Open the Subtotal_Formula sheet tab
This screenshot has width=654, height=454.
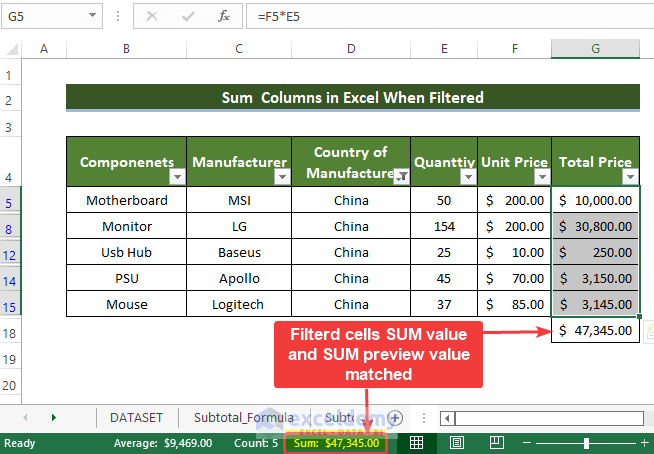coord(244,418)
